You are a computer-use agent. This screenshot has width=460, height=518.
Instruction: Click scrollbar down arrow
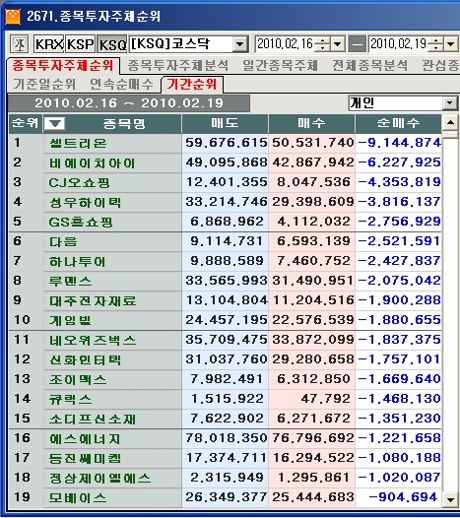450,500
